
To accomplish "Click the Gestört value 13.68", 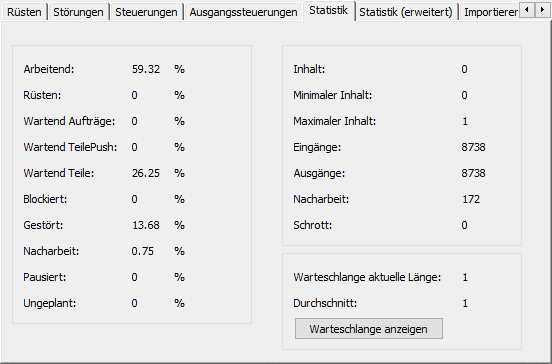I will click(x=146, y=225).
